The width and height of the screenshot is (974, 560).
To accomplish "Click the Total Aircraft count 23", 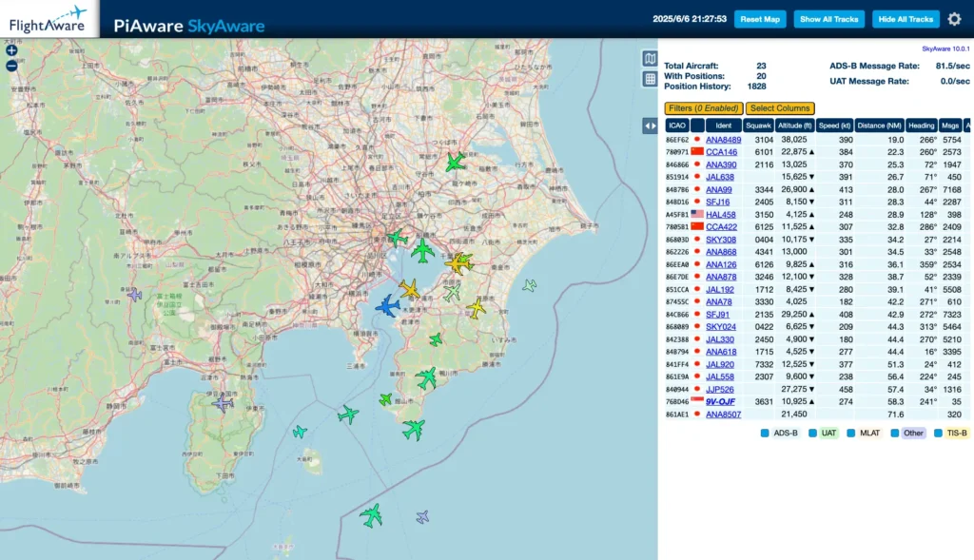I will 761,66.
